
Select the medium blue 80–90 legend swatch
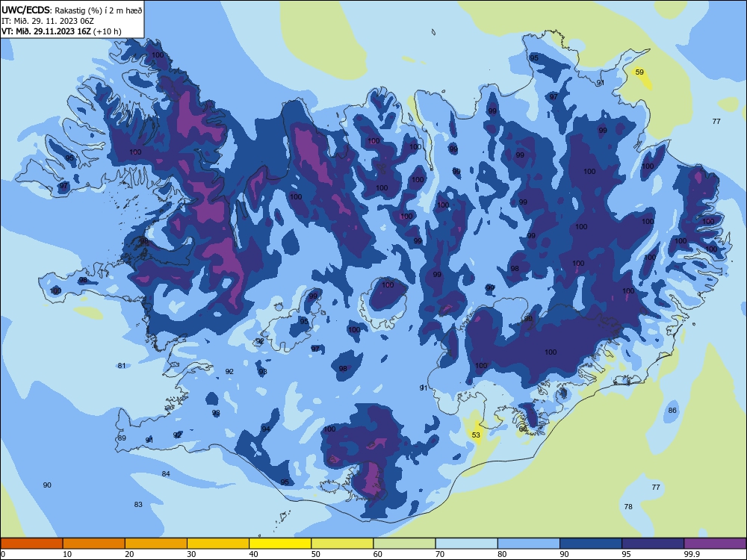[529, 544]
